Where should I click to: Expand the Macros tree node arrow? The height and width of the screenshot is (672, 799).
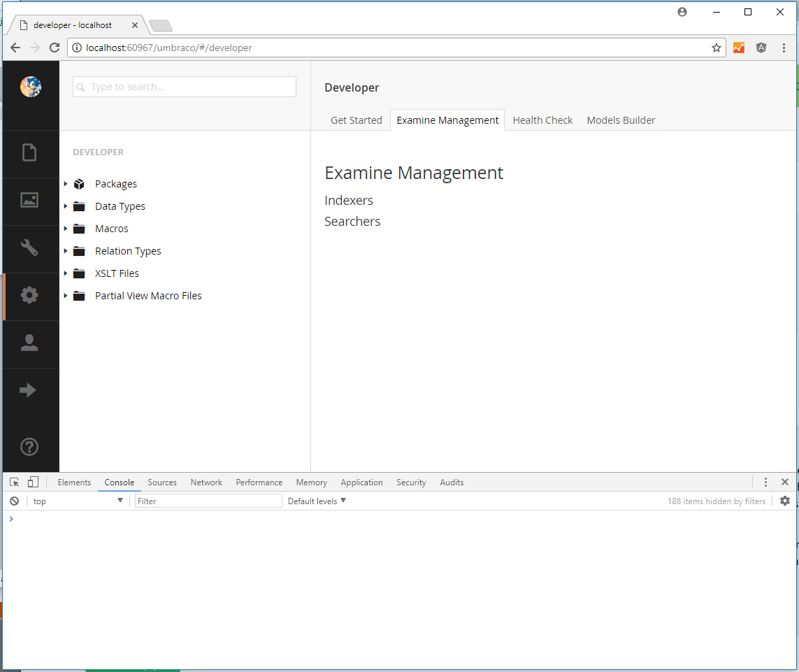click(x=66, y=229)
